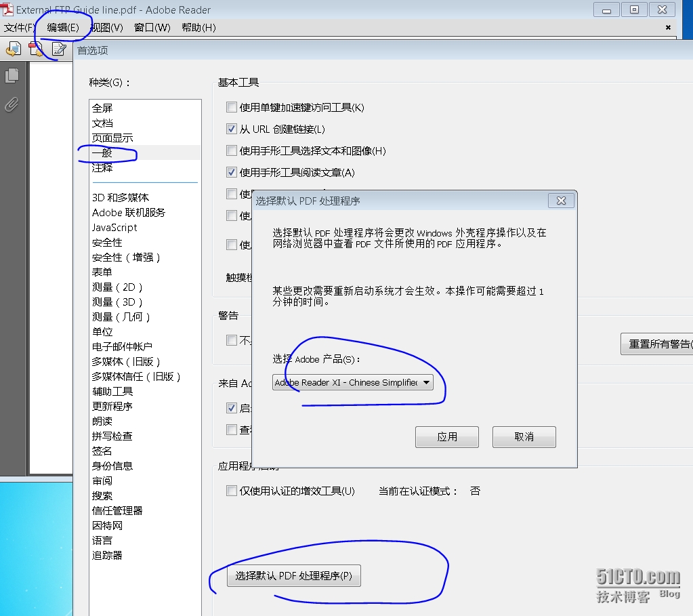
Task: Select 注释 category
Action: [102, 168]
